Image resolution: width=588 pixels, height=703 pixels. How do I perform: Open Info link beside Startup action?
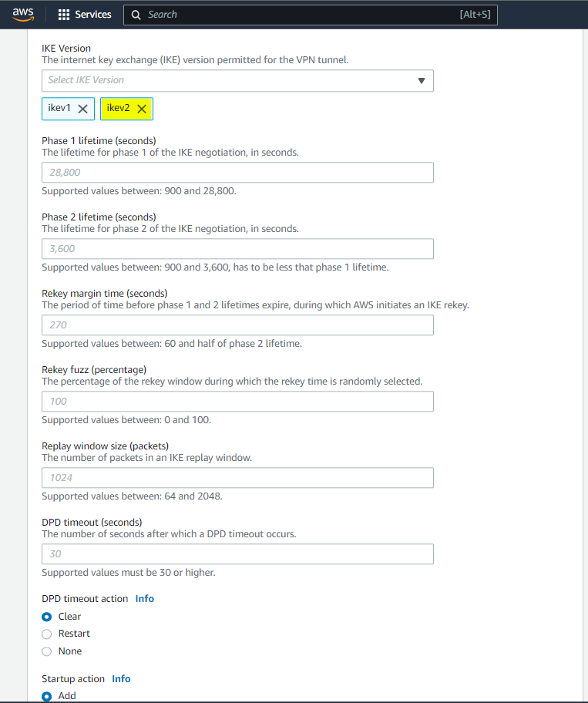[121, 679]
